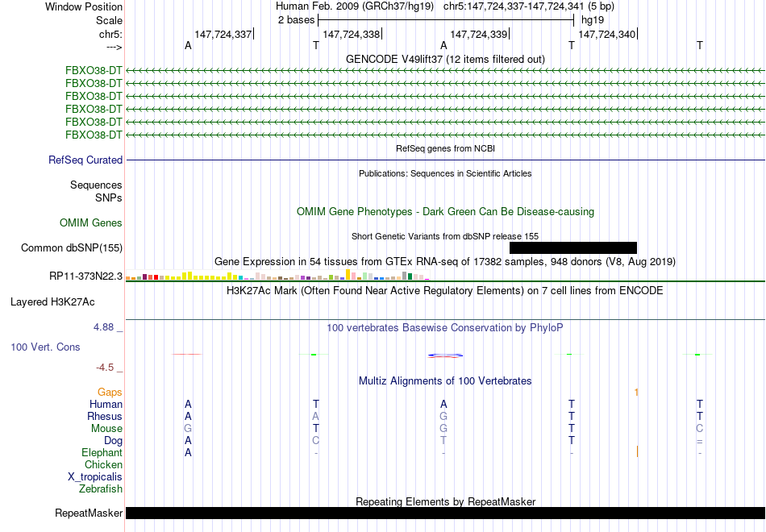Screen dimensions: 766x532
Task: Click the Window Position track label
Action: click(x=84, y=6)
